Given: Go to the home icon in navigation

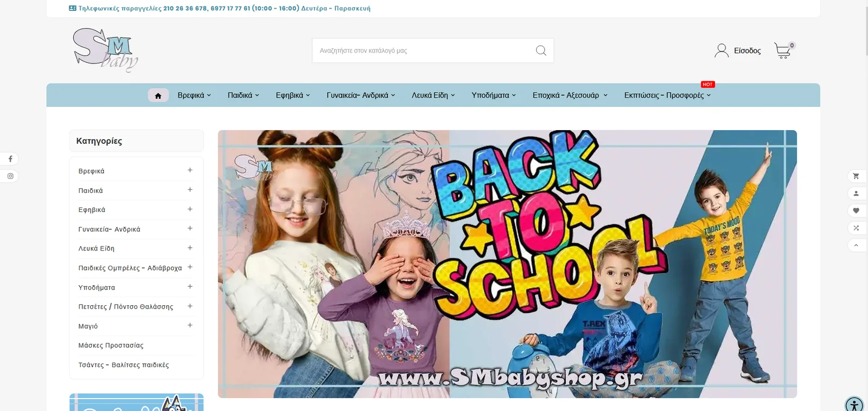Looking at the screenshot, I should click(x=158, y=95).
